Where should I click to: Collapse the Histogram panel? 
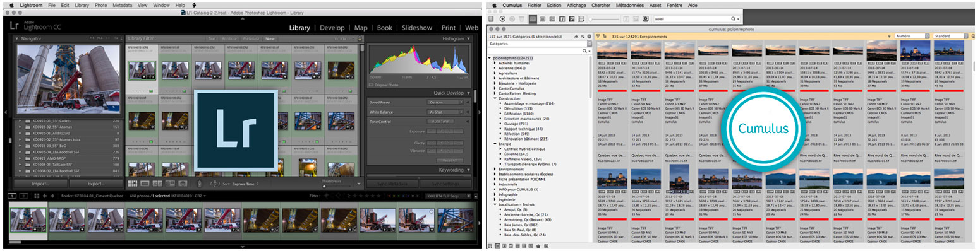468,38
